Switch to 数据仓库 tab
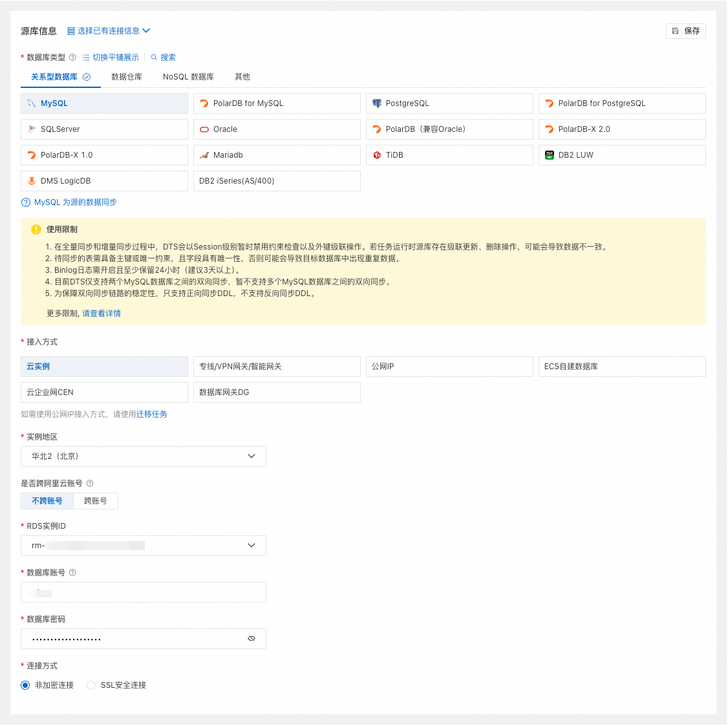The width and height of the screenshot is (728, 726). [127, 77]
